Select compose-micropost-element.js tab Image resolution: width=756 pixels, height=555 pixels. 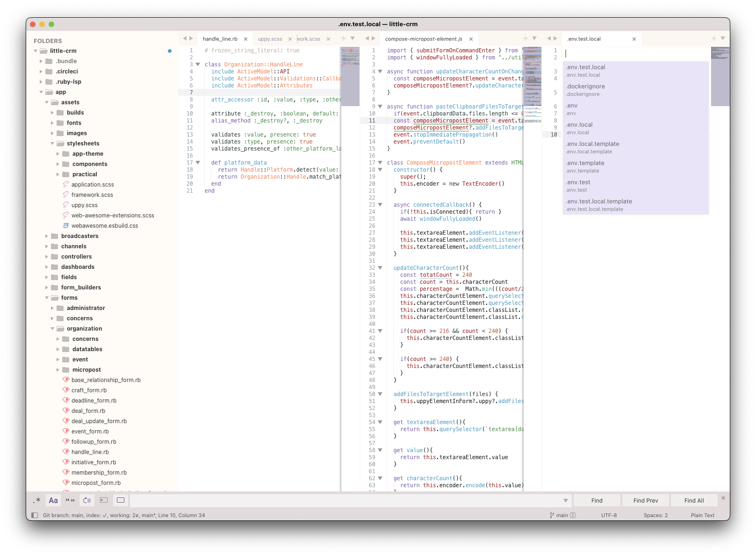pos(424,39)
